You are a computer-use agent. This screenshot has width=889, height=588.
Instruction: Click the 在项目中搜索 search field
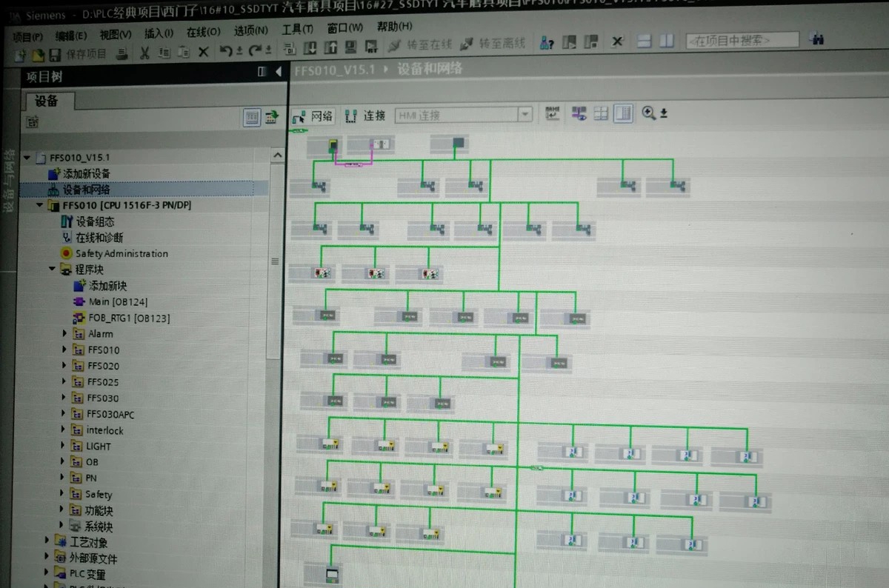coord(742,40)
